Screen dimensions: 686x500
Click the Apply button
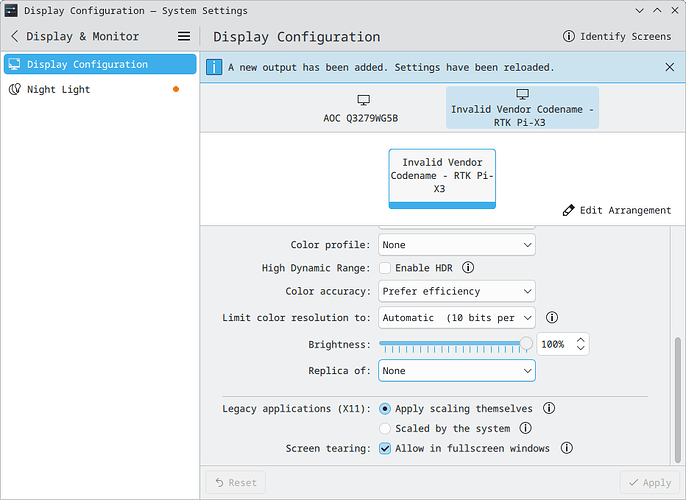tap(650, 483)
